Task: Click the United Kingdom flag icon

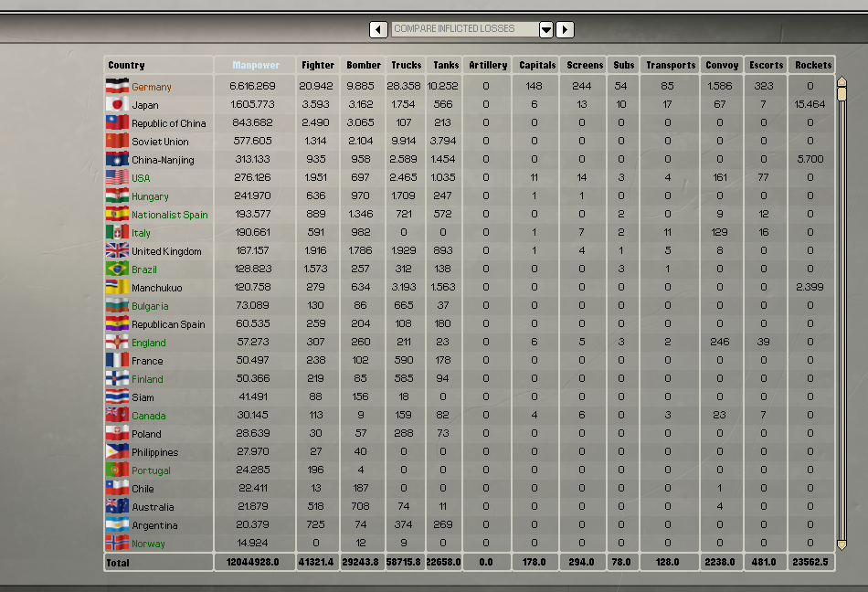Action: [117, 250]
